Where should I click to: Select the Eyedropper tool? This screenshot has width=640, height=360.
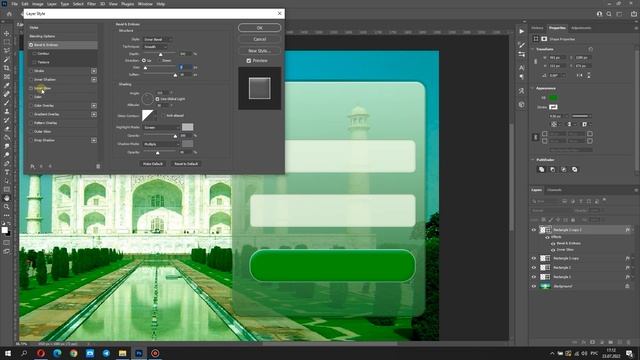point(7,85)
